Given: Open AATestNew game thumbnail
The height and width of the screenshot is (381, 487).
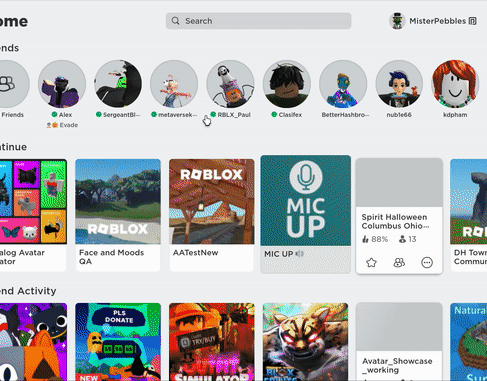Looking at the screenshot, I should [212, 202].
